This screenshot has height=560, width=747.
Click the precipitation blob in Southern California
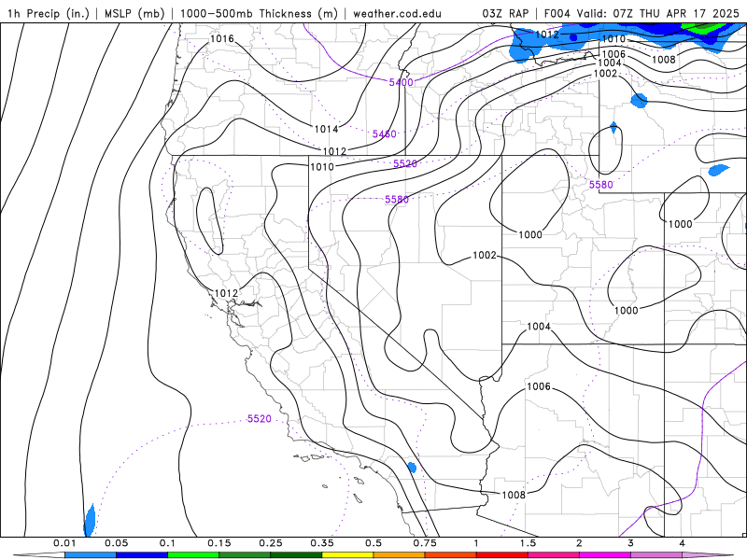[x=412, y=468]
